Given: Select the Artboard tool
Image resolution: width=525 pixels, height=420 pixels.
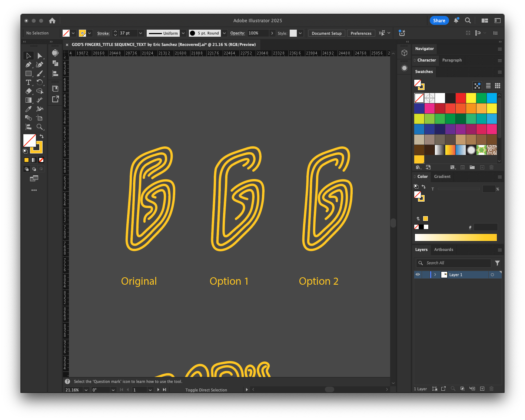Looking at the screenshot, I should (40, 118).
